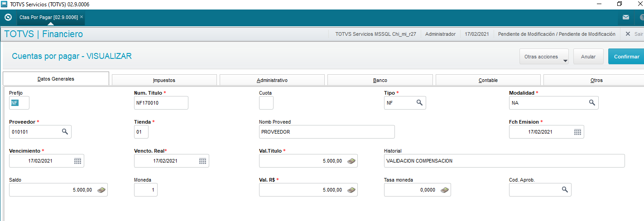The height and width of the screenshot is (221, 644).
Task: Click the Nomb Proveed field
Action: pos(327,132)
